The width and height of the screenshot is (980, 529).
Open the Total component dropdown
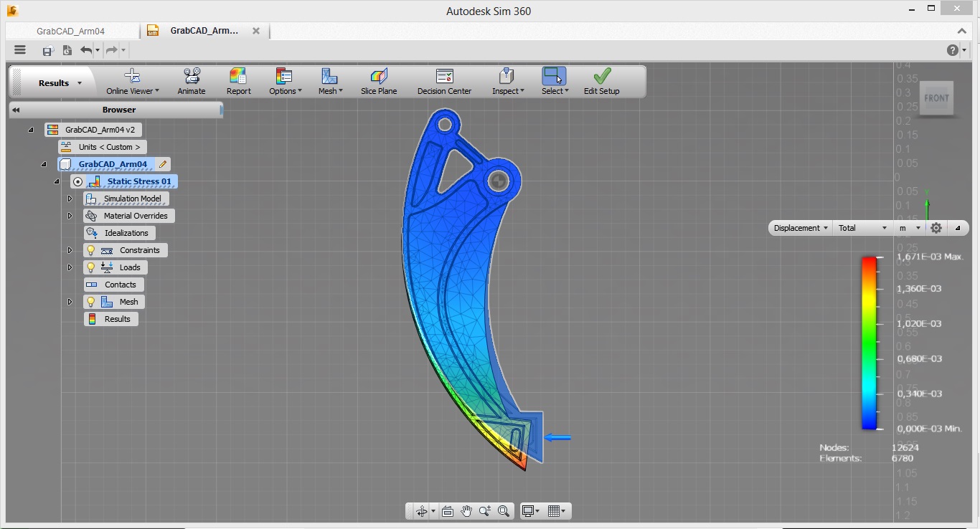point(863,228)
